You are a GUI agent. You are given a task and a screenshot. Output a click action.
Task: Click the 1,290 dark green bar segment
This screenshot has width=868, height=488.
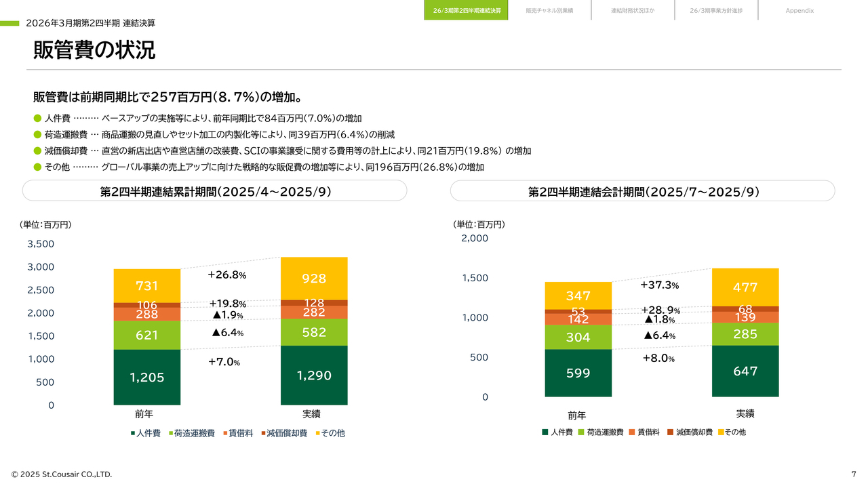pos(314,375)
